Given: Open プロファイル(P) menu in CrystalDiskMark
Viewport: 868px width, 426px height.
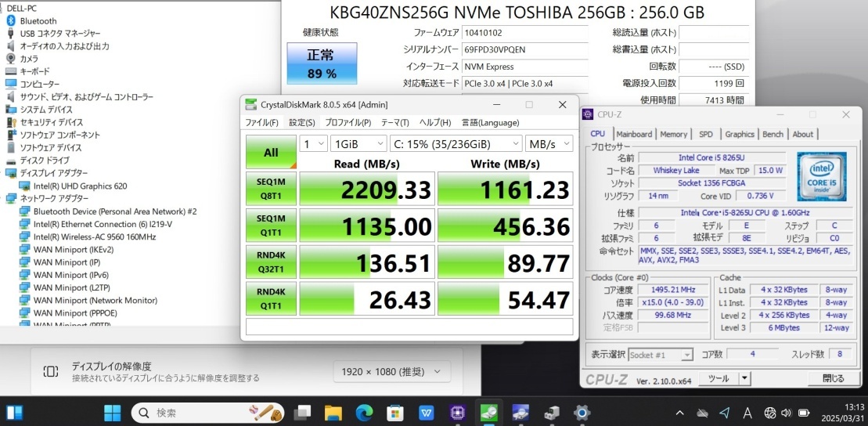Looking at the screenshot, I should coord(348,122).
